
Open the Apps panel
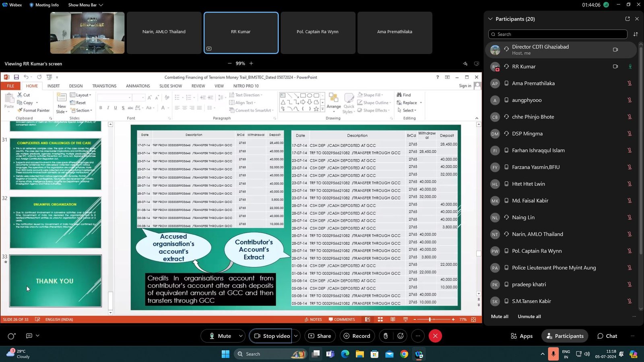(x=521, y=336)
